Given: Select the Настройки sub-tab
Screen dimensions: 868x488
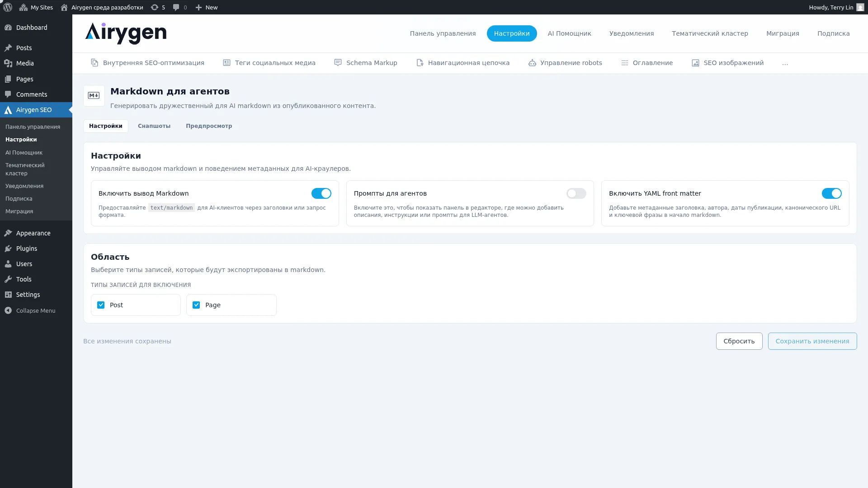Looking at the screenshot, I should click(x=106, y=126).
